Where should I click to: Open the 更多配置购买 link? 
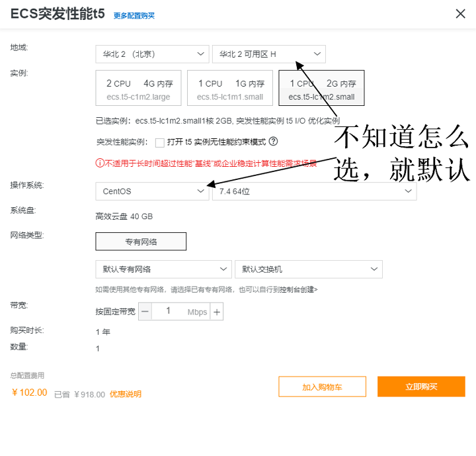click(134, 16)
